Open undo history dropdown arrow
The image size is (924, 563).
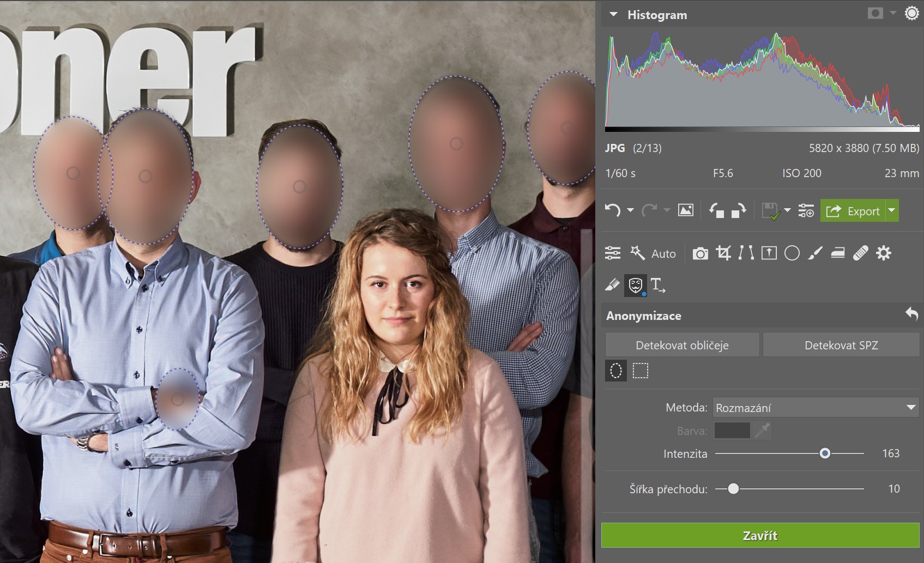pos(630,210)
